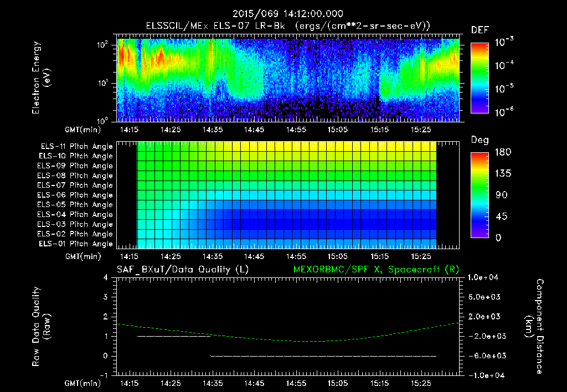Screen dimensions: 567x392
Task: Select the ELS-04 Pitch Angle row label
Action: coord(75,215)
